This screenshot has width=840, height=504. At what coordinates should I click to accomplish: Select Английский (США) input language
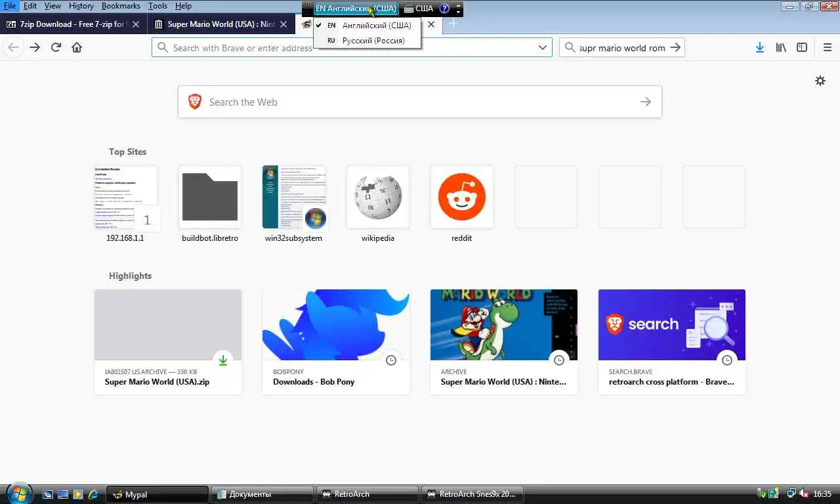367,26
